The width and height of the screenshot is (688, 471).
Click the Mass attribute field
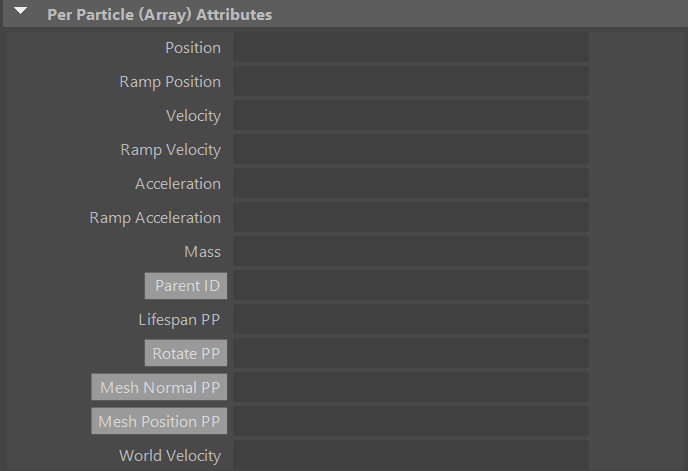click(410, 252)
